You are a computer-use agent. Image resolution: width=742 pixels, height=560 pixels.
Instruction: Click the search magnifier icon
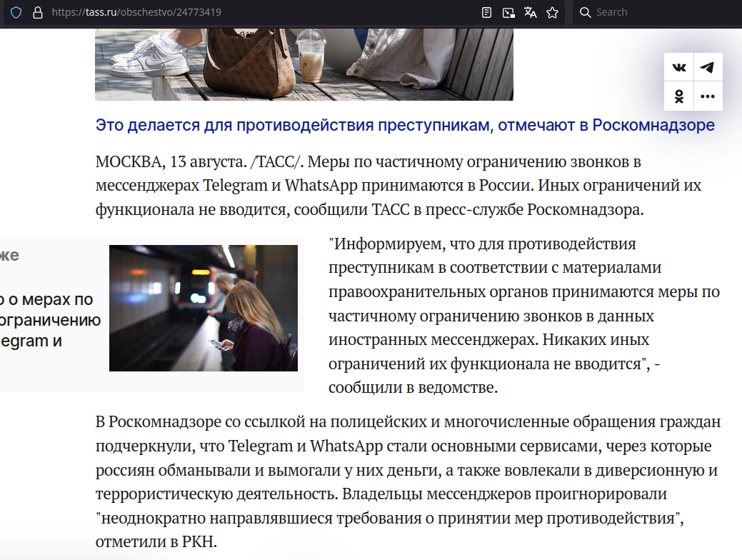coord(586,12)
